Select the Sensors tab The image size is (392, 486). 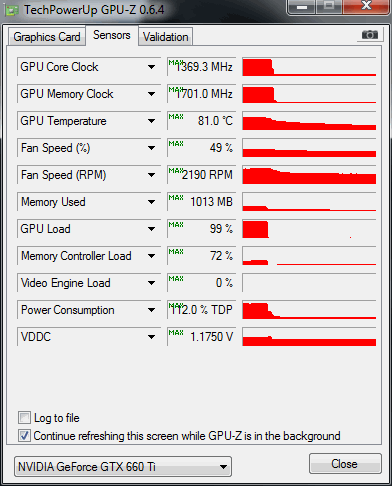[112, 35]
